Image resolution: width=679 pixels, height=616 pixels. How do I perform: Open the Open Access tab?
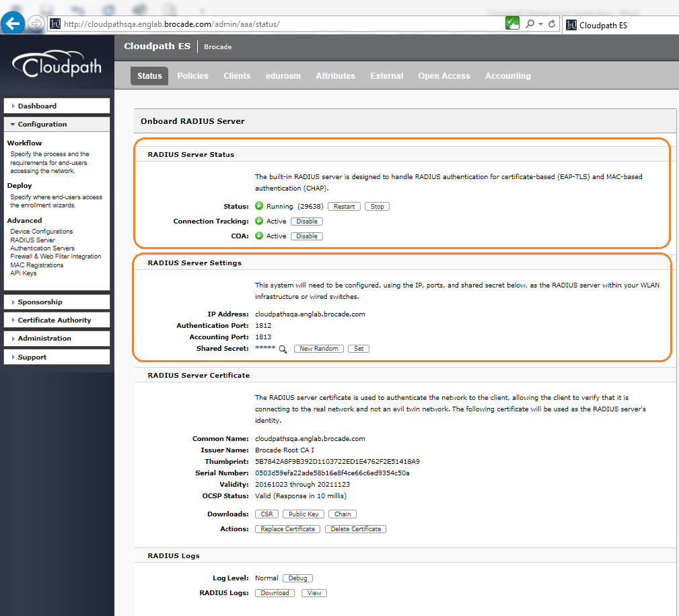[x=444, y=76]
